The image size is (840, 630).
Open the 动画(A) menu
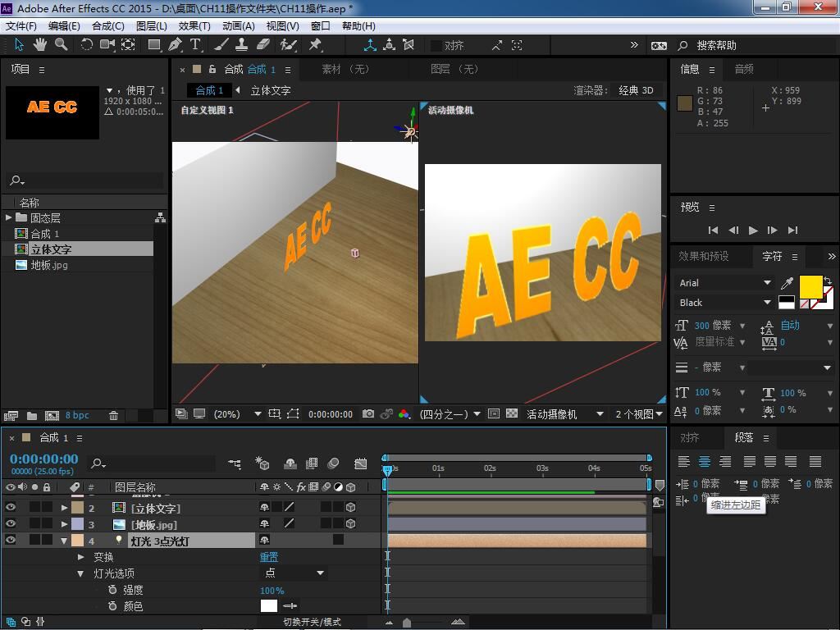[x=239, y=25]
